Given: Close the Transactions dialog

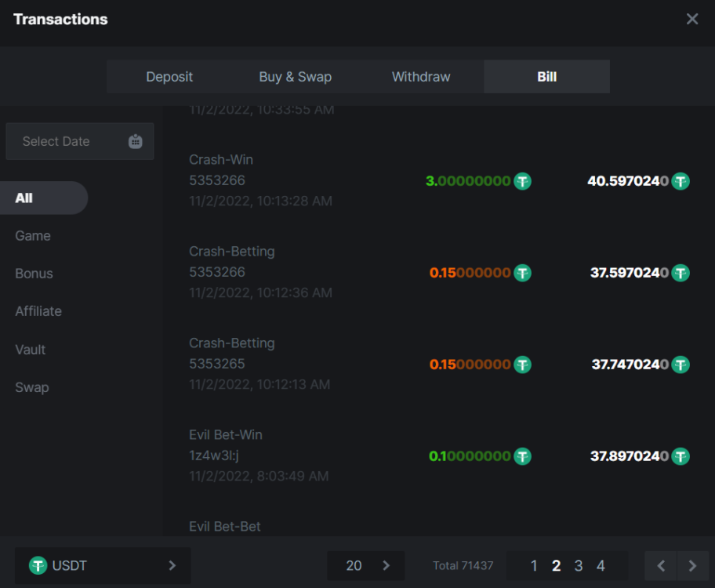Looking at the screenshot, I should pos(691,19).
